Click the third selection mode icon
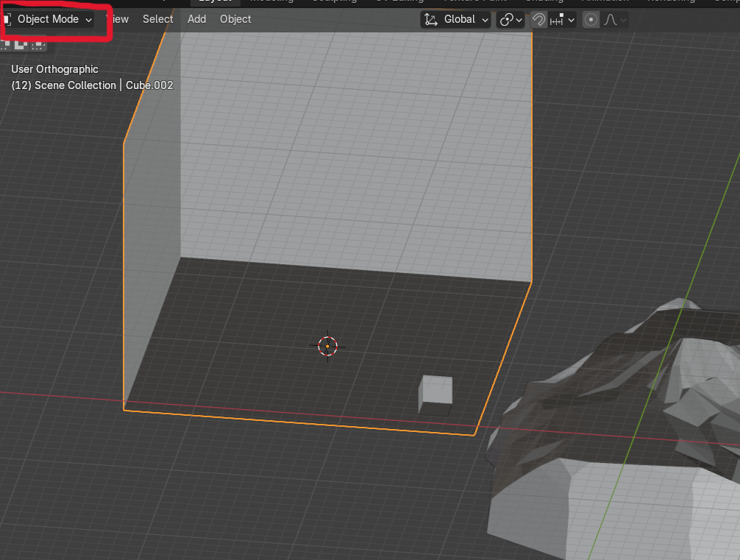This screenshot has width=740, height=560. 38,44
